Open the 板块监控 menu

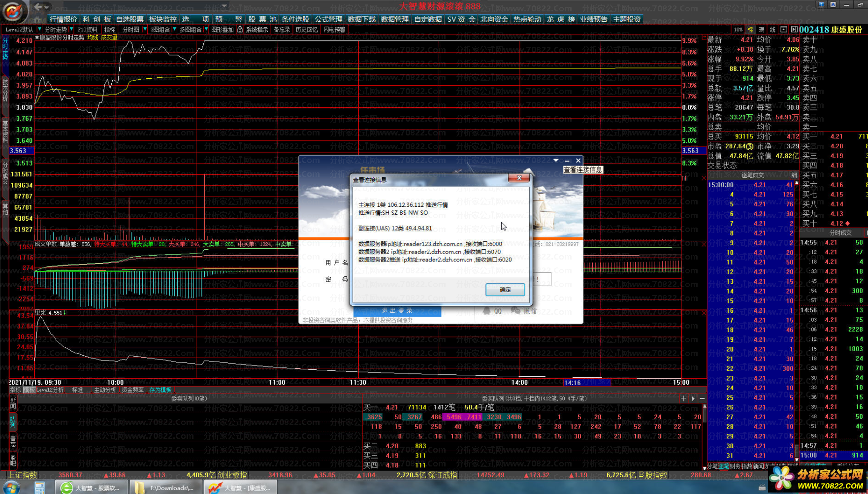click(x=162, y=19)
